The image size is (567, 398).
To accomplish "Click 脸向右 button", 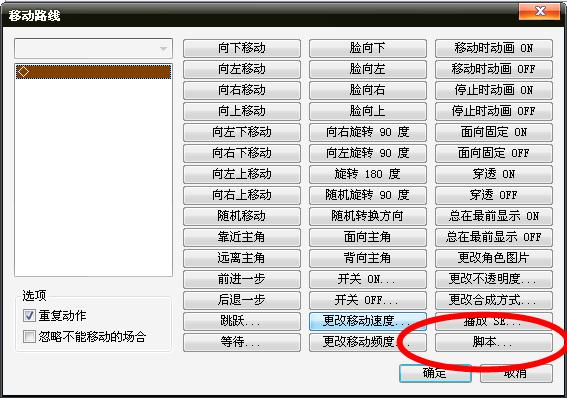I will [368, 90].
